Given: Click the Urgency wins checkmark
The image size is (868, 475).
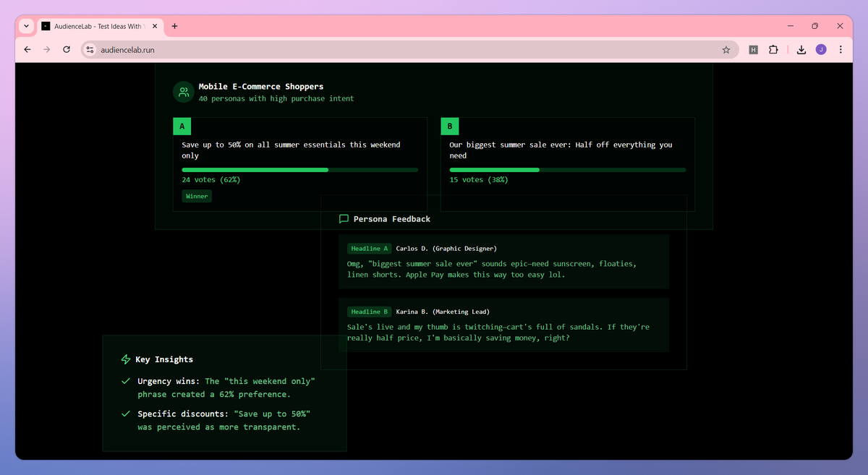Looking at the screenshot, I should (x=126, y=381).
